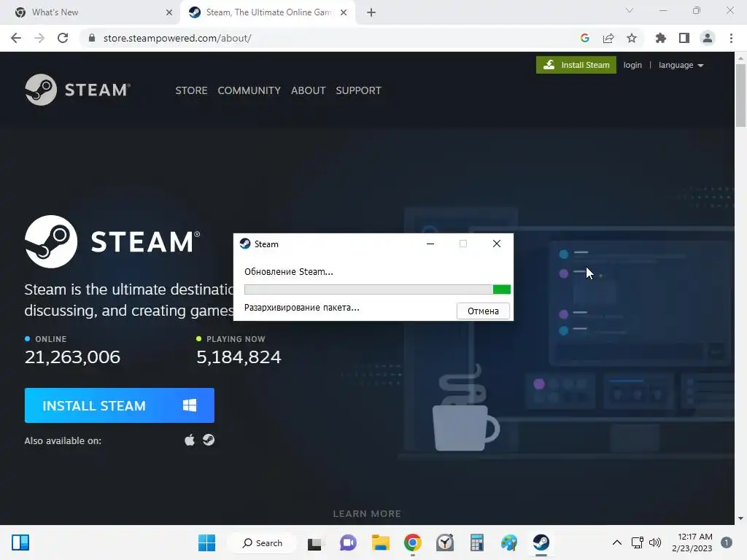Click the Steam update progress bar

coord(377,289)
